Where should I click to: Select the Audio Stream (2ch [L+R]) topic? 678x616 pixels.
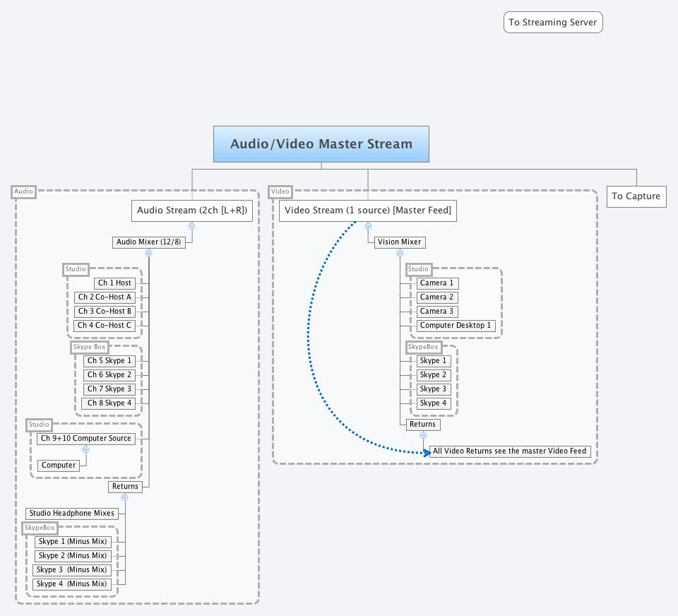(192, 211)
